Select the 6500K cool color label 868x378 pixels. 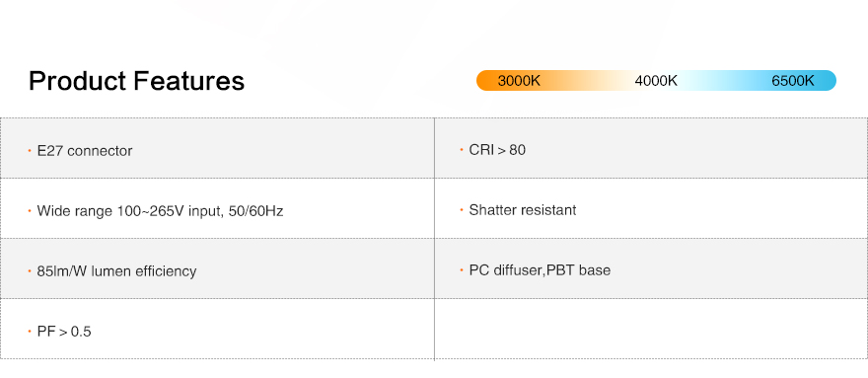pos(793,81)
